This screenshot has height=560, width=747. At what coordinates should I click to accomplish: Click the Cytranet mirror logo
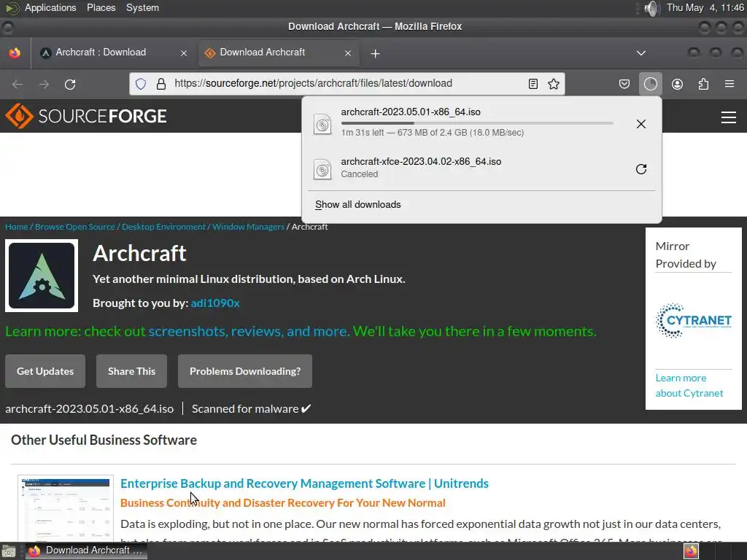(x=694, y=321)
